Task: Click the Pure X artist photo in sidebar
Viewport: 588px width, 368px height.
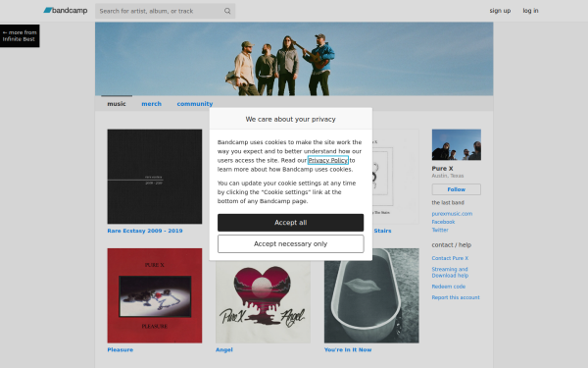Action: [456, 144]
